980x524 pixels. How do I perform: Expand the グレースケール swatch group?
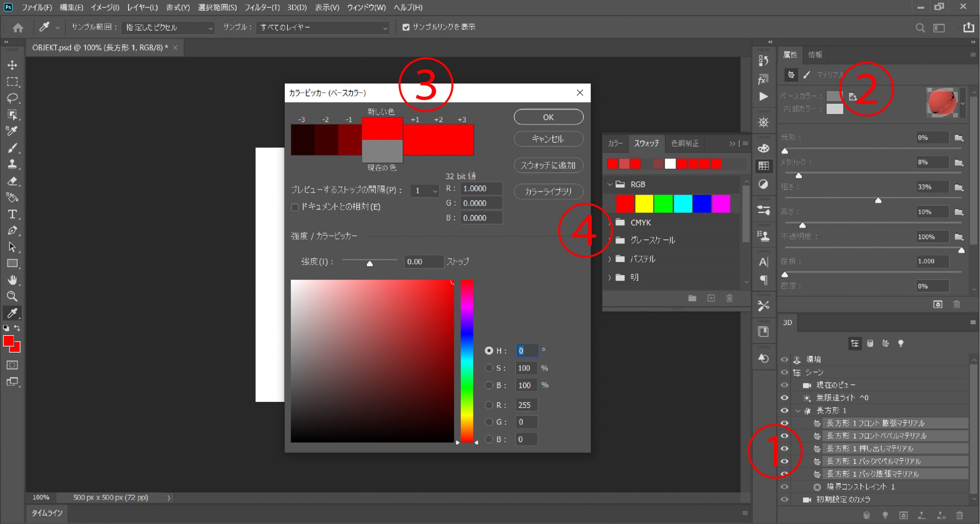(x=610, y=240)
